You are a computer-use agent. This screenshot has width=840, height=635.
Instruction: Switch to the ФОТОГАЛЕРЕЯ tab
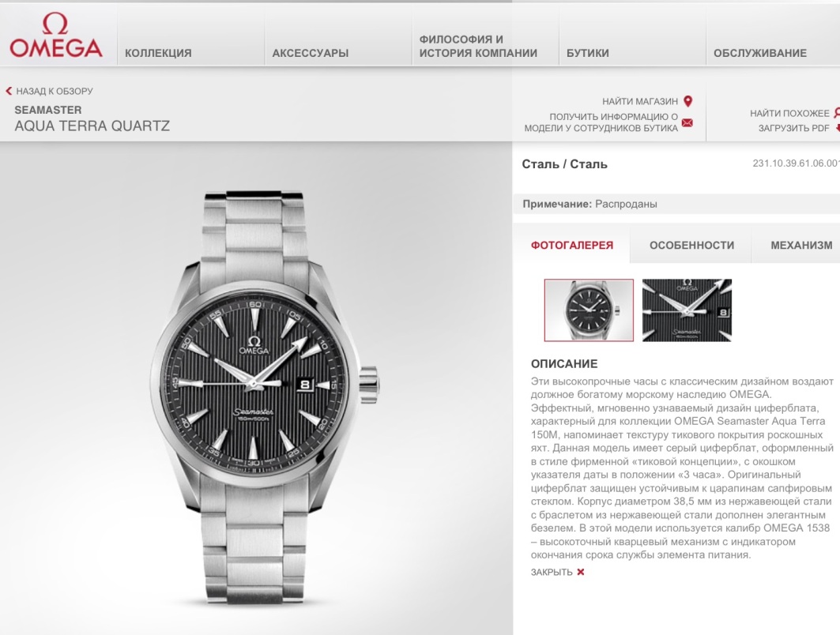tap(571, 245)
